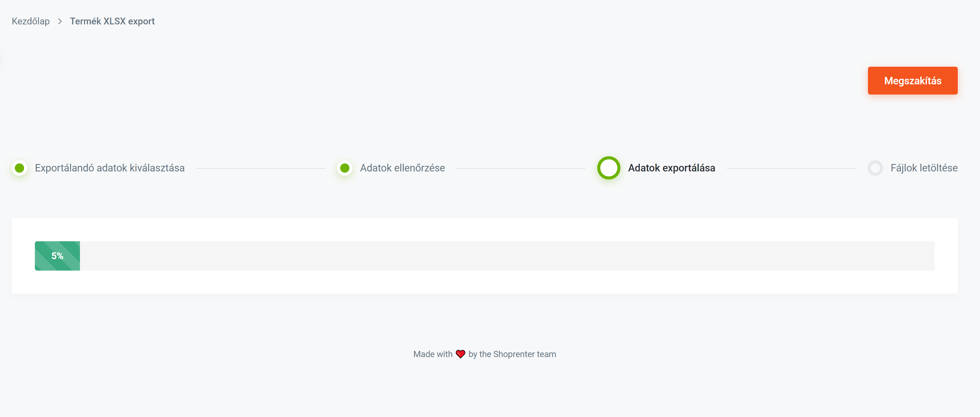This screenshot has height=417, width=980.
Task: Click the active Adatok exportálása step circle
Action: pos(609,168)
